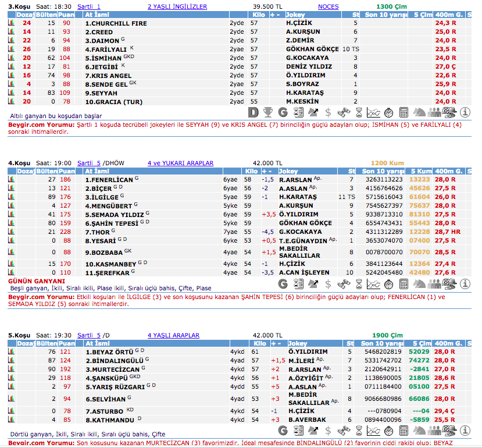Viewport: 482px width, 448px height.
Task: Open the 4 ve YUKARI ARAPLAR link
Action: click(180, 163)
